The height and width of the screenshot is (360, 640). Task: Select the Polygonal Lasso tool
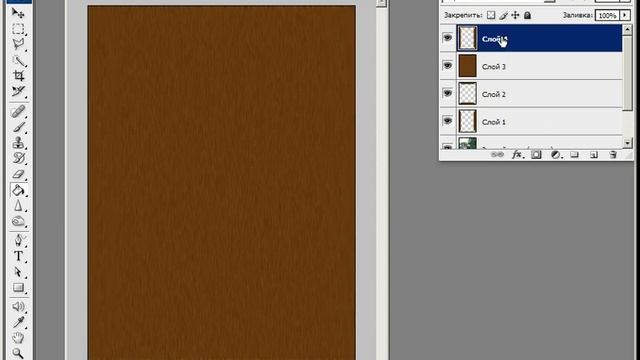click(x=18, y=44)
